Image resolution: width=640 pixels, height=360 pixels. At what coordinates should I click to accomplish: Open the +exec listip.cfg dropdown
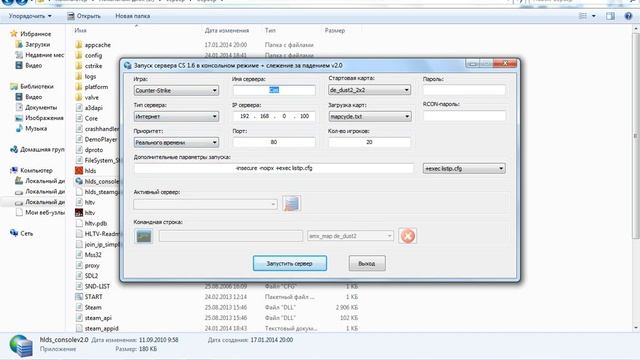coord(464,168)
